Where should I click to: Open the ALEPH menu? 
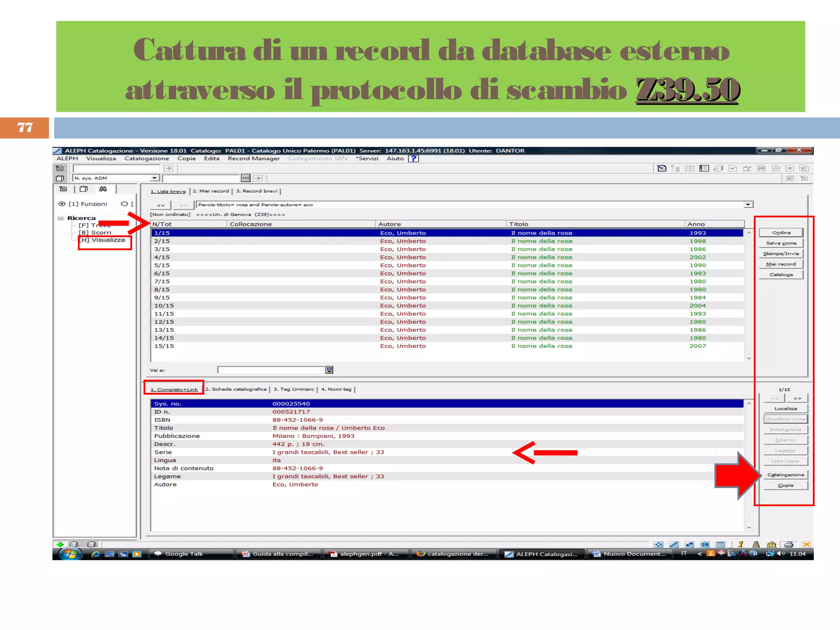pyautogui.click(x=67, y=158)
